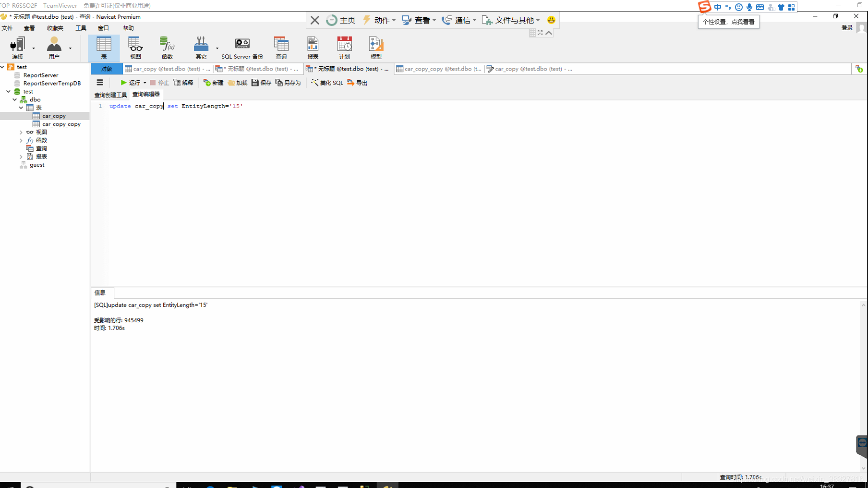Open the User (用户) manager icon
This screenshot has width=868, height=488.
pyautogui.click(x=54, y=48)
